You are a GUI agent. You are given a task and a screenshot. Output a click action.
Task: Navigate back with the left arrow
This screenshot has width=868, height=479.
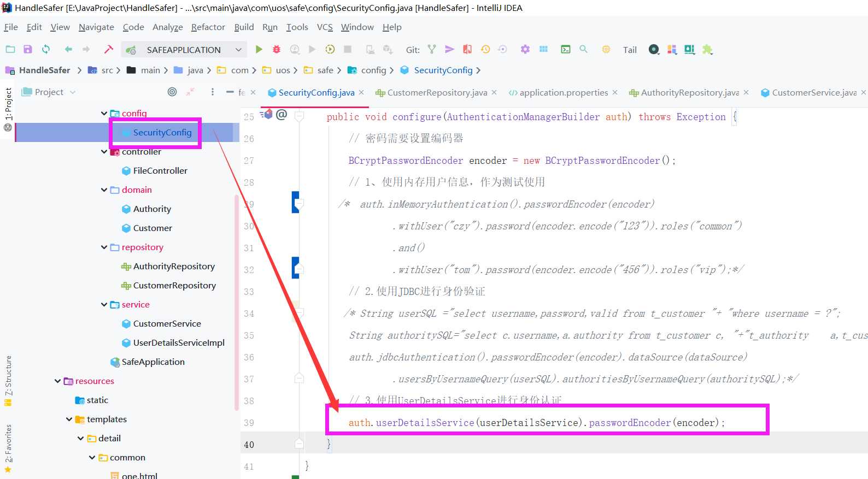(68, 49)
